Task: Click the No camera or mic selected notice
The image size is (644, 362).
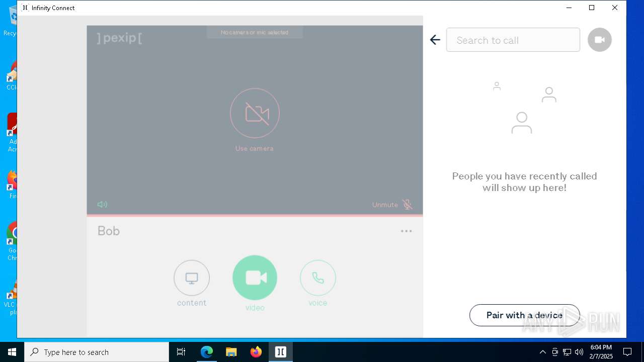Action: (x=255, y=32)
